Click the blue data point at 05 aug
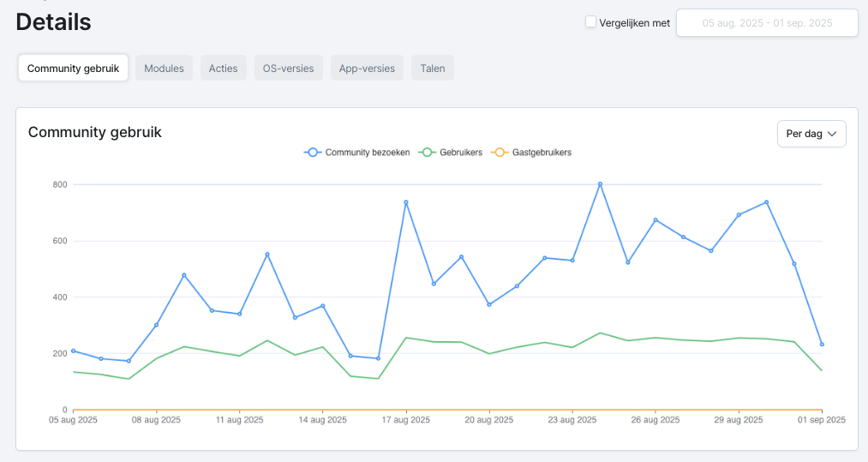 74,351
